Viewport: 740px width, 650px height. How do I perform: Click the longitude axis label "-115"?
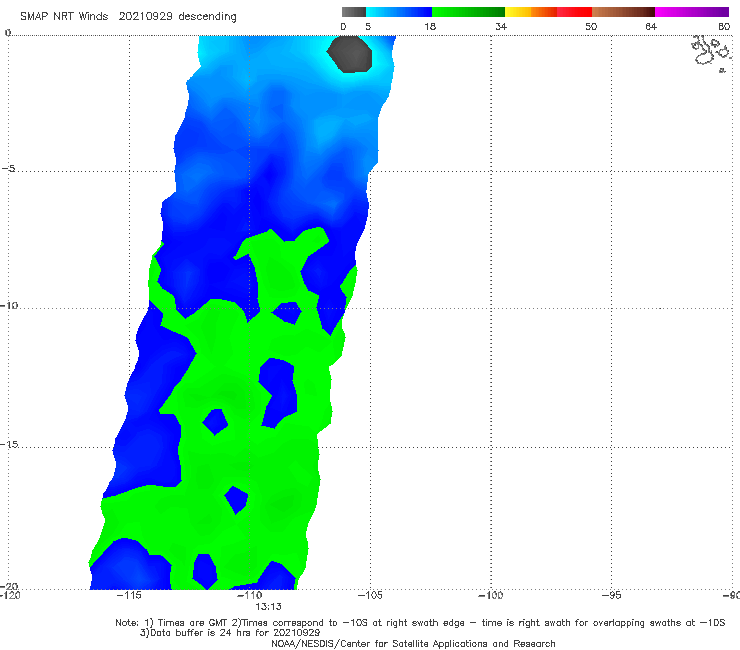click(x=129, y=595)
